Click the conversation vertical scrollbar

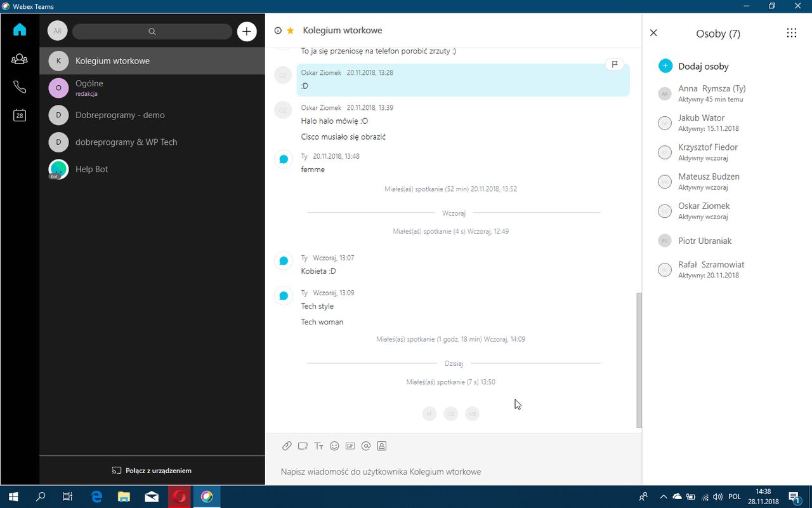pos(639,360)
